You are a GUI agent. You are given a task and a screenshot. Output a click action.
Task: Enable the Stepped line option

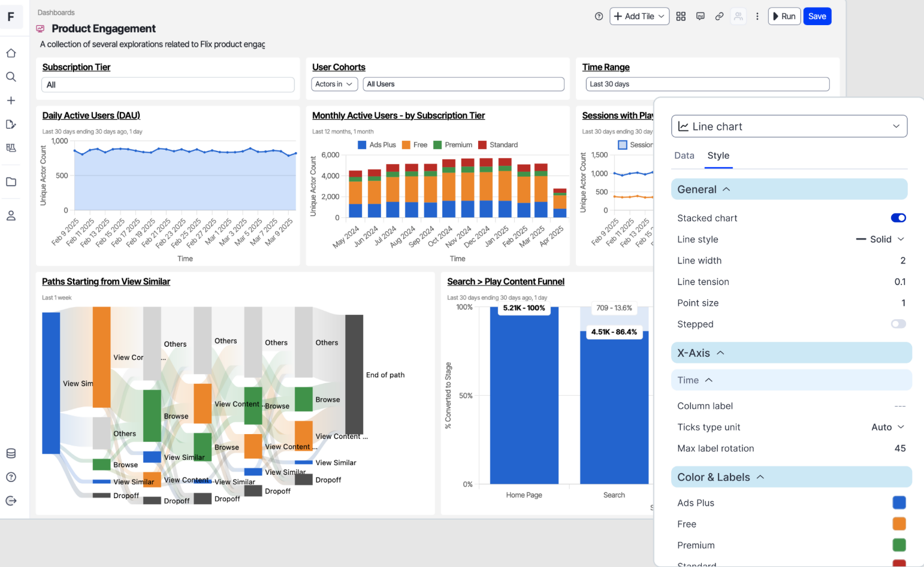point(898,324)
